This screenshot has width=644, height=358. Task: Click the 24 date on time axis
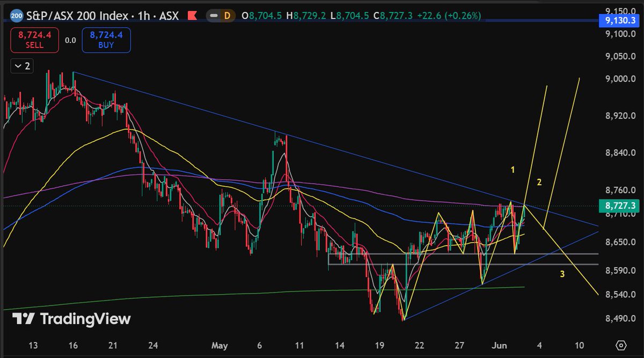coord(153,345)
